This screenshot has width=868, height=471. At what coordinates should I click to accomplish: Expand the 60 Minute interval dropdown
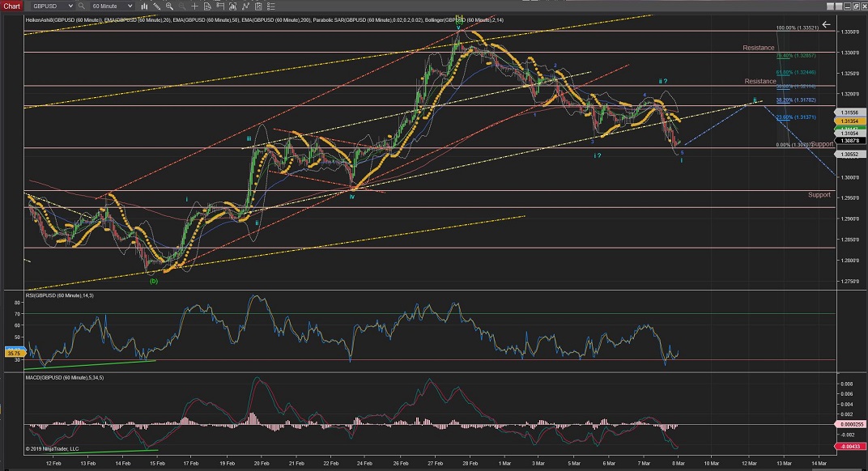click(130, 6)
